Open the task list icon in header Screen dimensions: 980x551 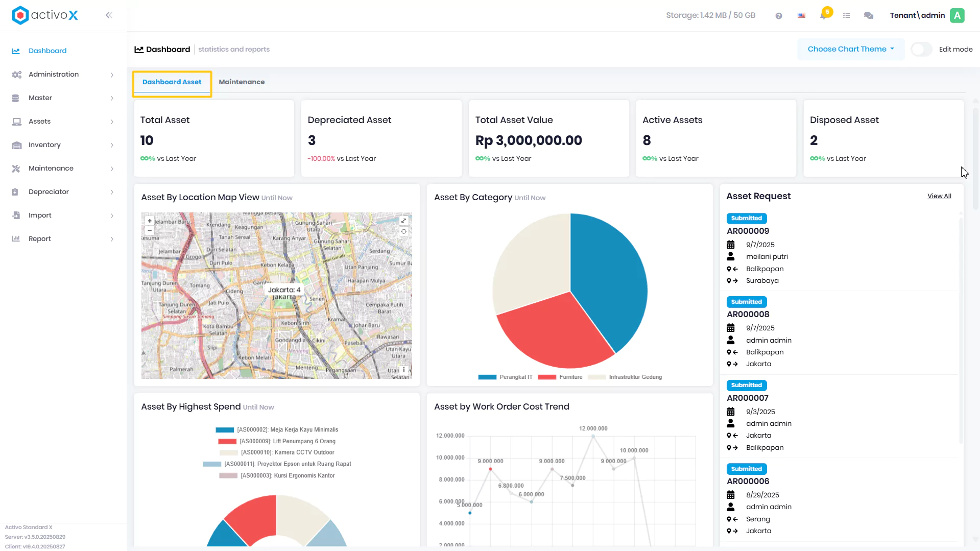[846, 16]
